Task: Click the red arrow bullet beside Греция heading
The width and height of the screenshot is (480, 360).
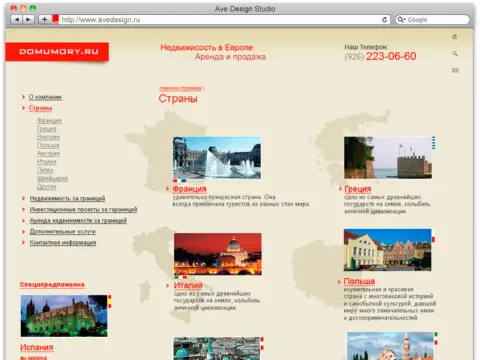Action: coord(340,189)
